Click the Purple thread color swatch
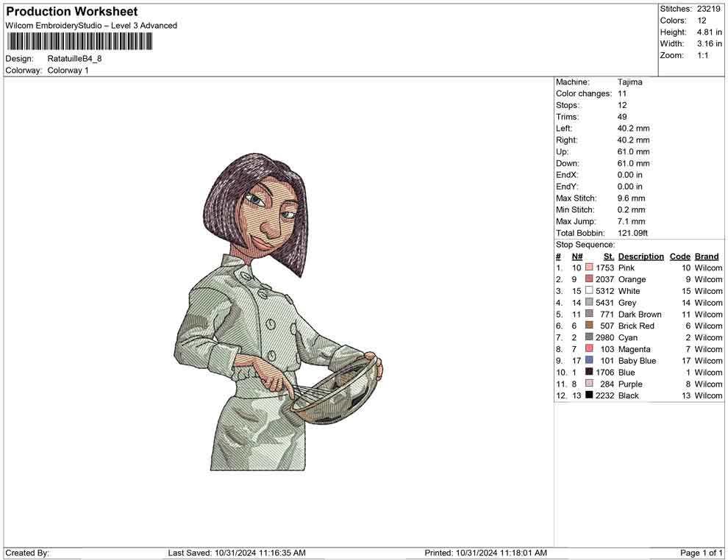This screenshot has height=560, width=728. [x=589, y=383]
